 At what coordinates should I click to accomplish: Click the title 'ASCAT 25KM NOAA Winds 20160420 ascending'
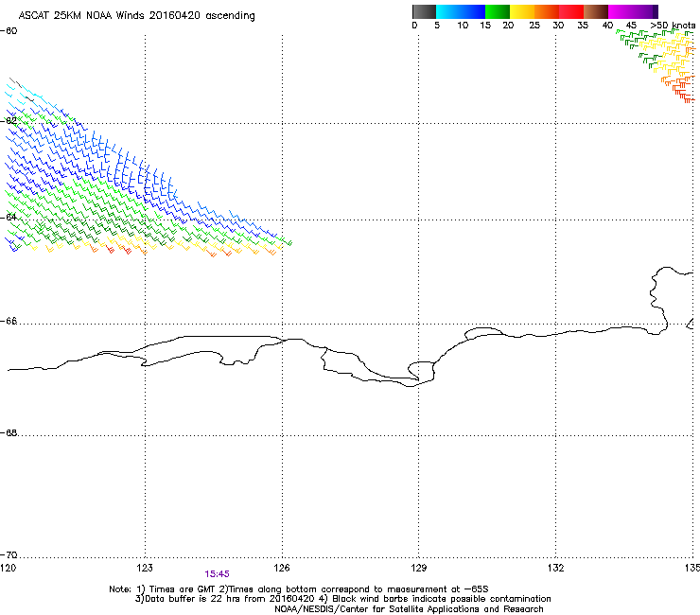(136, 15)
